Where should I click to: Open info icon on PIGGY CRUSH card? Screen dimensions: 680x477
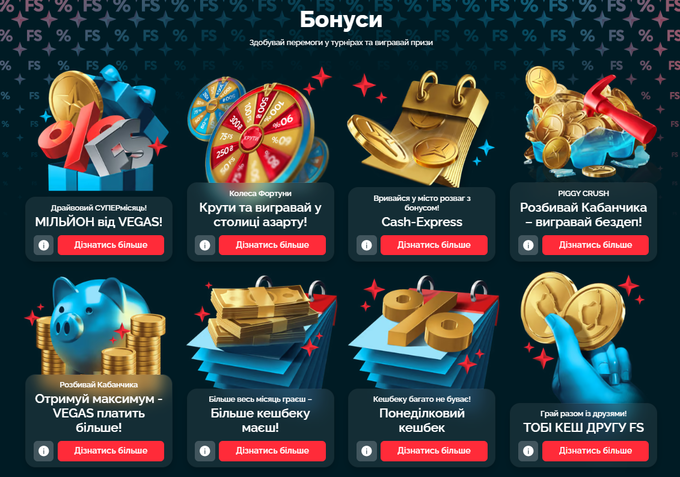(528, 245)
